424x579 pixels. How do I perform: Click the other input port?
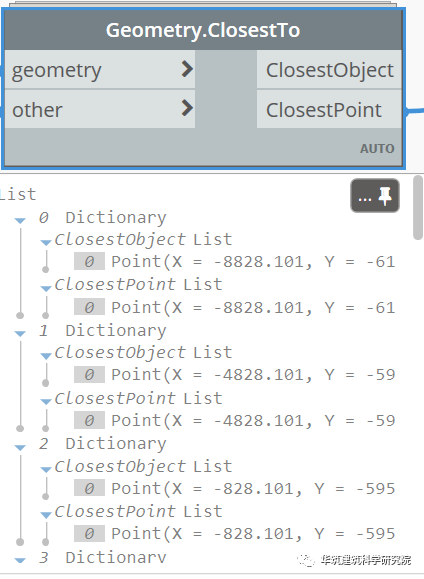[x=100, y=109]
